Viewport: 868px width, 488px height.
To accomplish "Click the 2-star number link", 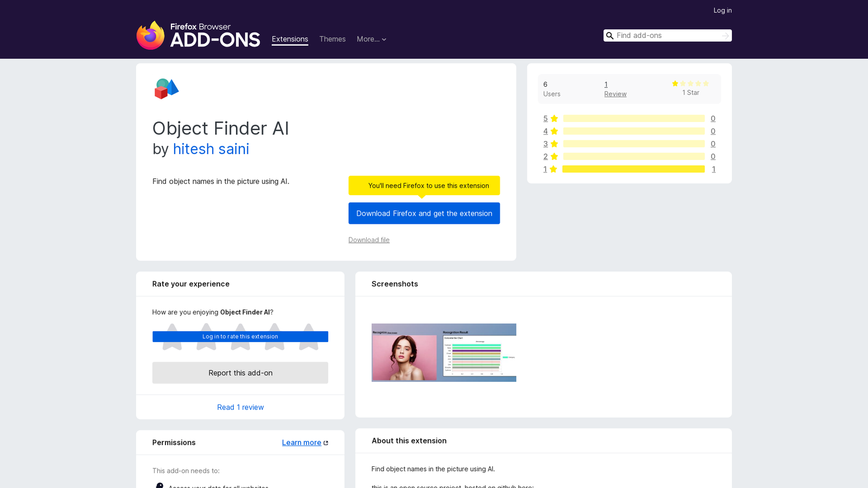I will (545, 157).
